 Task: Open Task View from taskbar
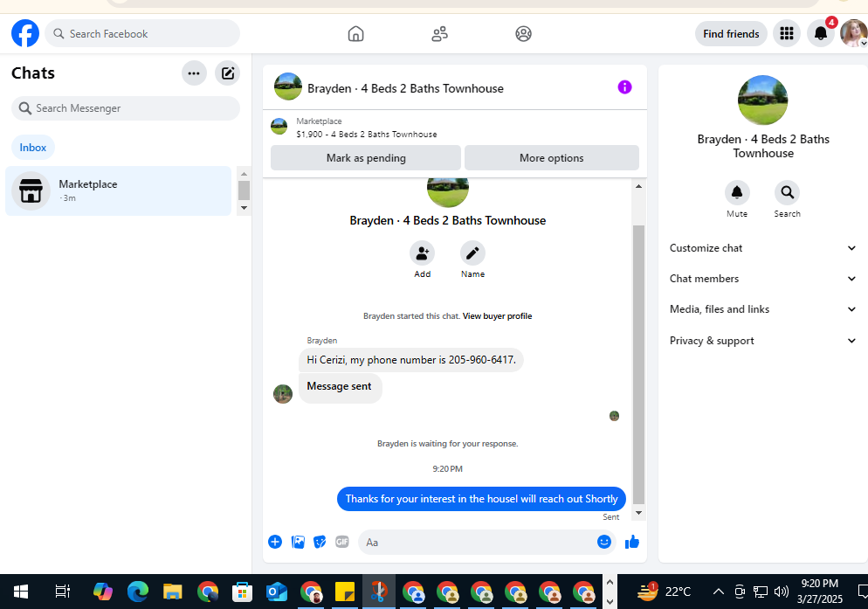[63, 592]
